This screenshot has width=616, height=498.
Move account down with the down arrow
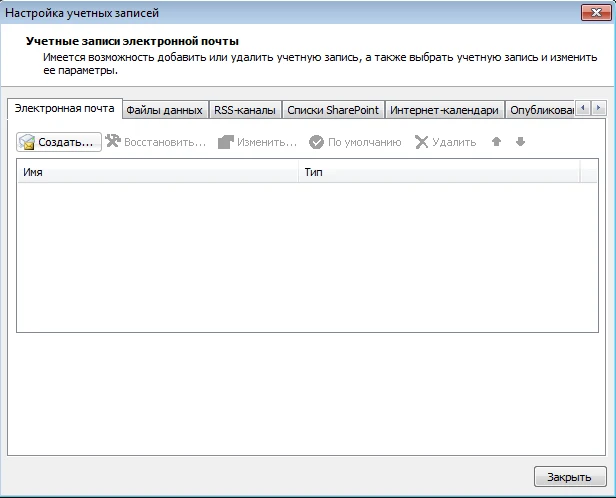(520, 142)
